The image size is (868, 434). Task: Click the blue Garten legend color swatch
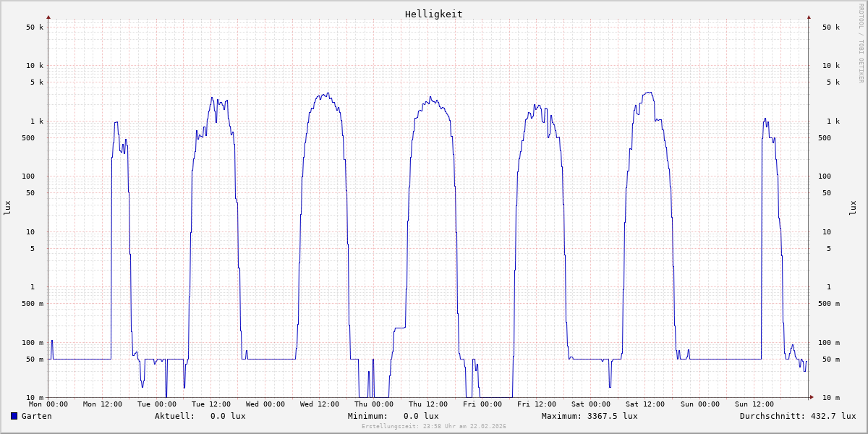point(14,416)
